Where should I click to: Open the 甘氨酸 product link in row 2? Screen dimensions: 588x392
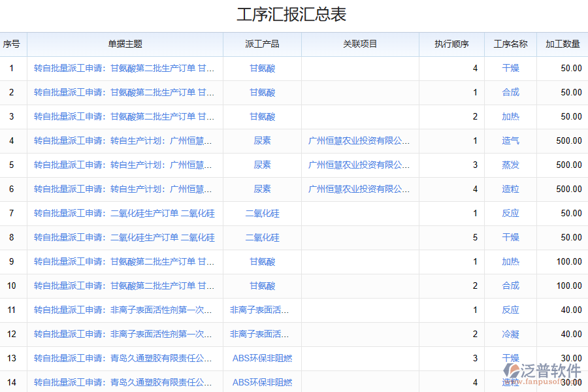click(262, 93)
